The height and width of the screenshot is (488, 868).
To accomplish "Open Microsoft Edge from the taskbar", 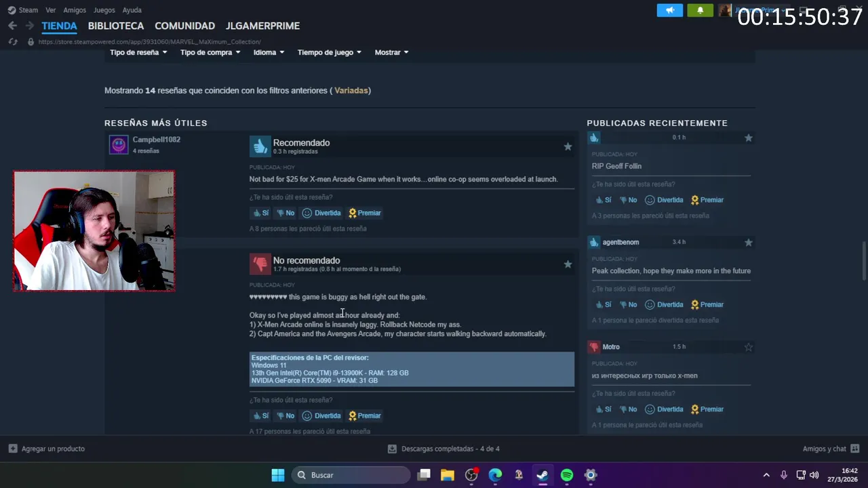I will click(x=496, y=475).
